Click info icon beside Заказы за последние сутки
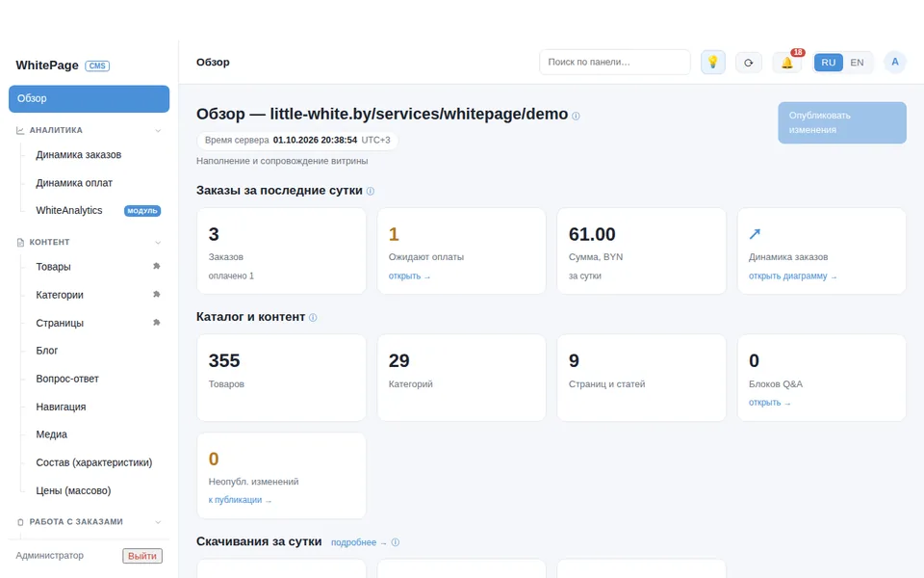The height and width of the screenshot is (578, 924). 370,191
